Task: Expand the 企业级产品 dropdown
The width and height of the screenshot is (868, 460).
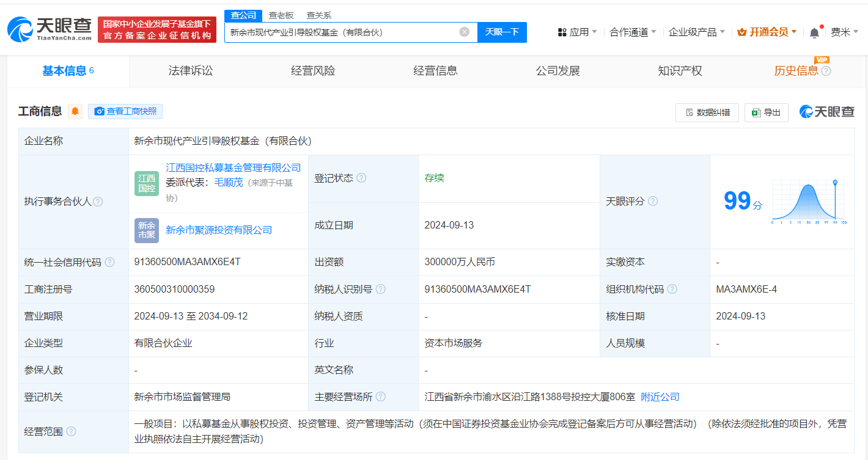Action: tap(696, 32)
